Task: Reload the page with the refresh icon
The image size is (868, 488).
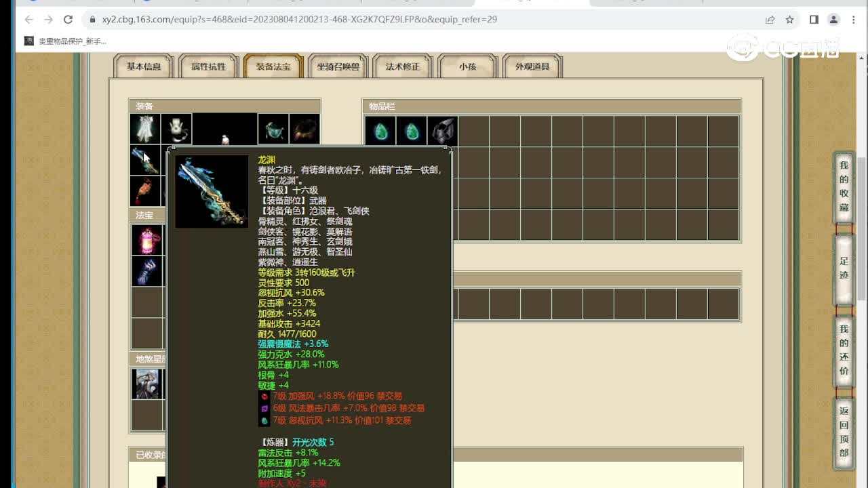Action: pyautogui.click(x=68, y=20)
